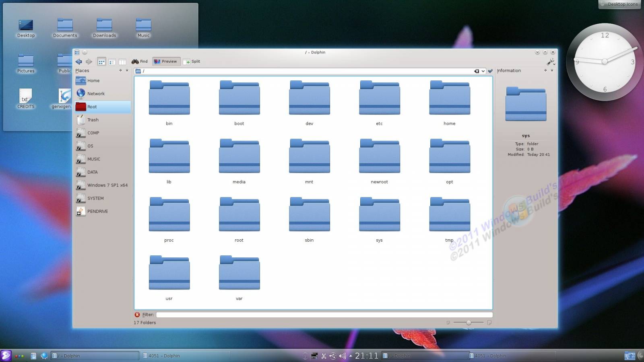Open the CREDITS text file on desktop
The image size is (644, 362).
pos(26,99)
